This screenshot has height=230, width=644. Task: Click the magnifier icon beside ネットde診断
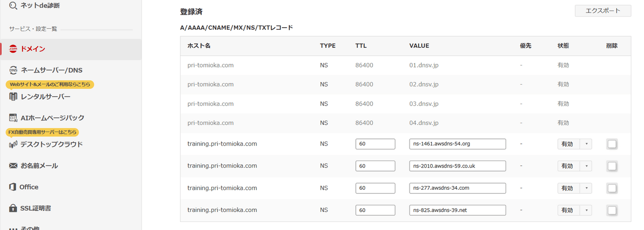[13, 6]
